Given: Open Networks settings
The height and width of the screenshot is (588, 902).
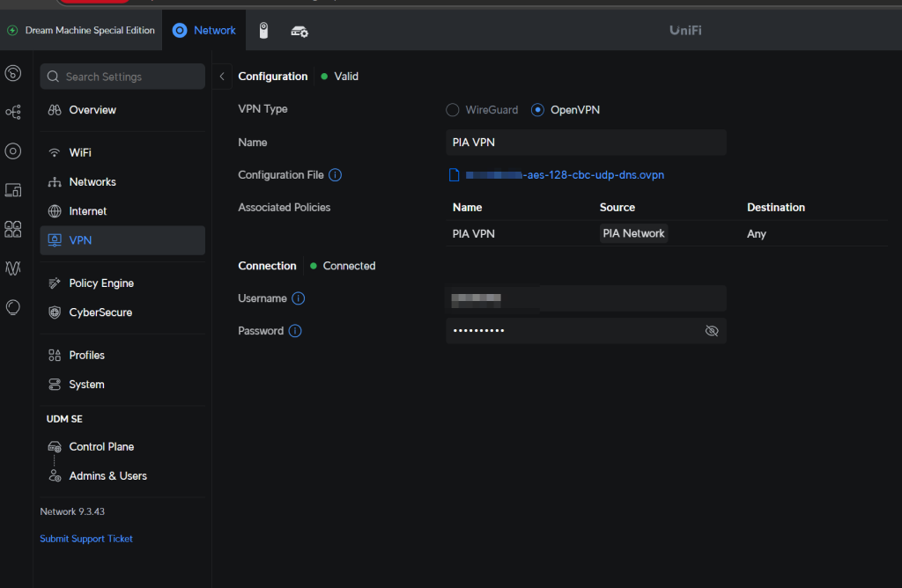Looking at the screenshot, I should (122, 181).
